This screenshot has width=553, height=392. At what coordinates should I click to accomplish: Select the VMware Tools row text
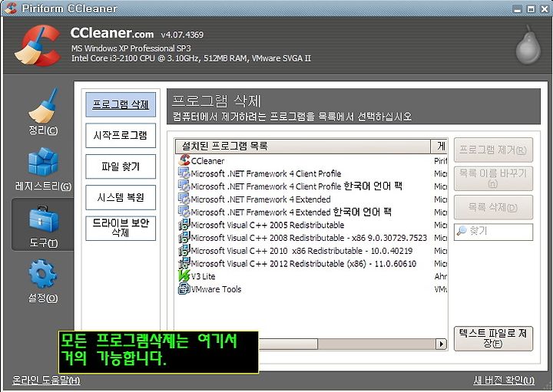pos(216,289)
